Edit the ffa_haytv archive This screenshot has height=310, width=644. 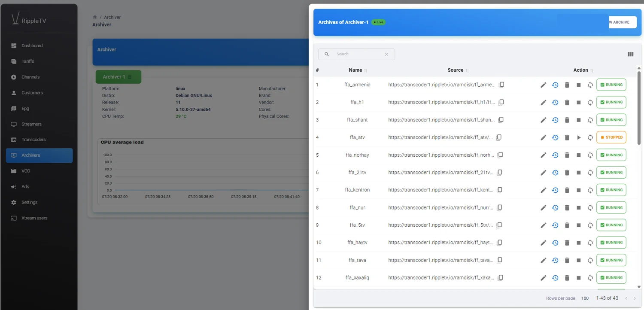pyautogui.click(x=544, y=243)
